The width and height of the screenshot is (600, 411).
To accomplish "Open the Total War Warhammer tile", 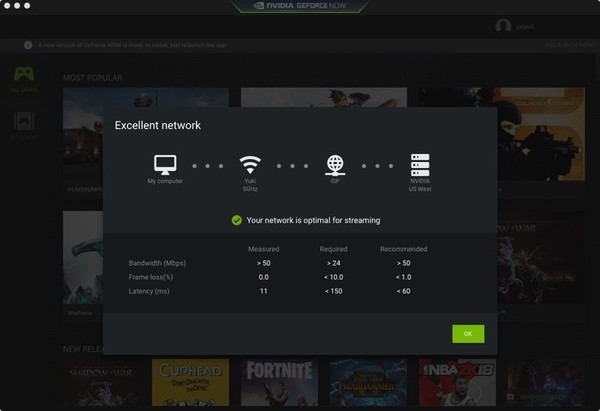I will tap(368, 382).
